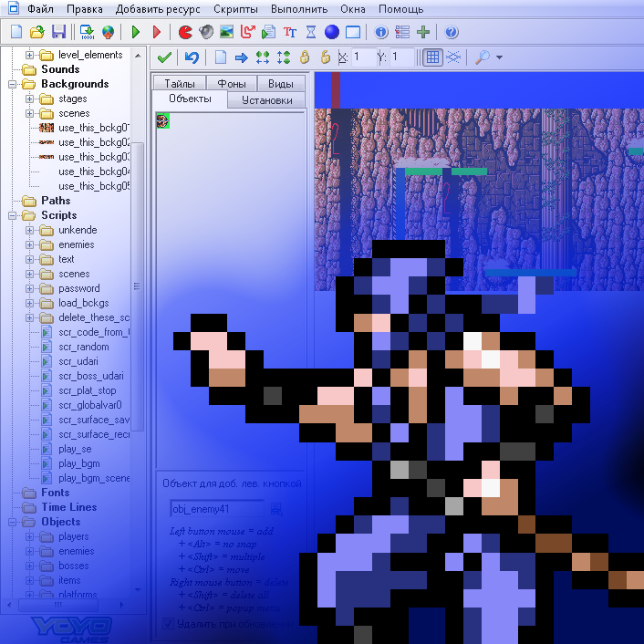Expand the stages folder

click(29, 99)
